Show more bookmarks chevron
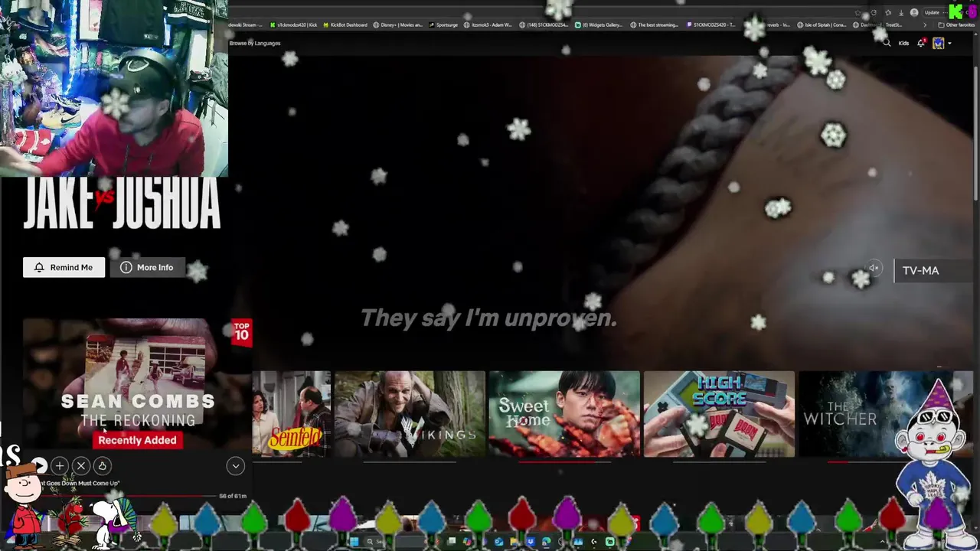The image size is (980, 551). tap(925, 24)
